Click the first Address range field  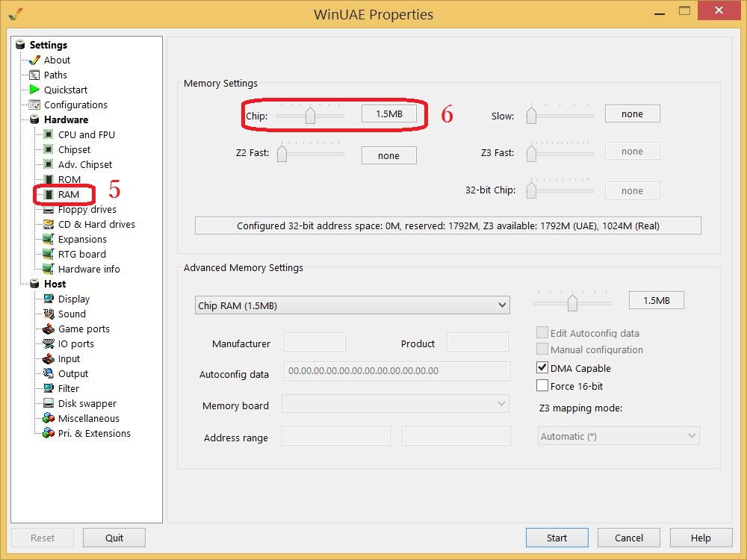point(336,436)
